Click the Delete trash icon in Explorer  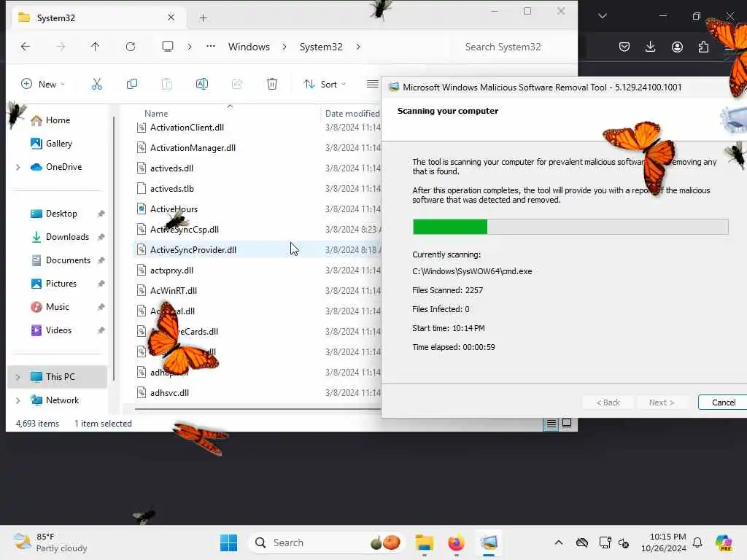(272, 85)
